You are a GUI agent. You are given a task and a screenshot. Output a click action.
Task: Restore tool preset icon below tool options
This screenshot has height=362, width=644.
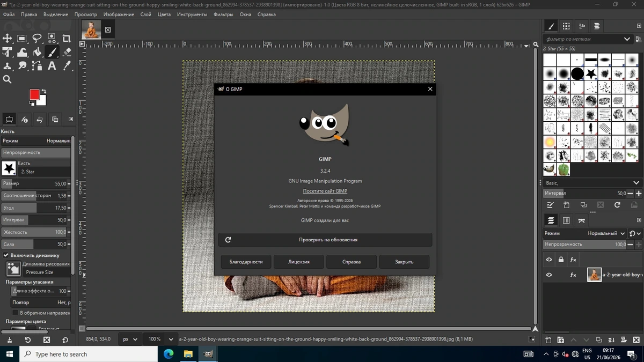point(28,340)
